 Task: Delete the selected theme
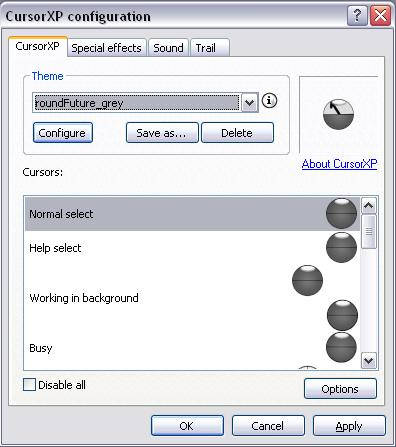[x=237, y=133]
